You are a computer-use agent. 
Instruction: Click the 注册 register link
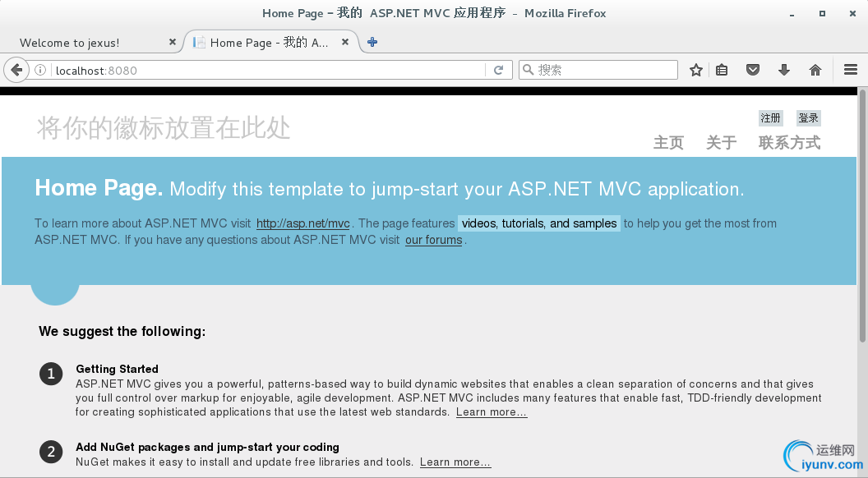770,117
